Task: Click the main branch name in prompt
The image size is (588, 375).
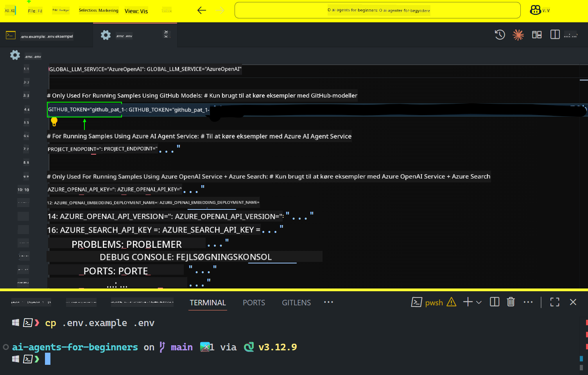Action: (182, 347)
